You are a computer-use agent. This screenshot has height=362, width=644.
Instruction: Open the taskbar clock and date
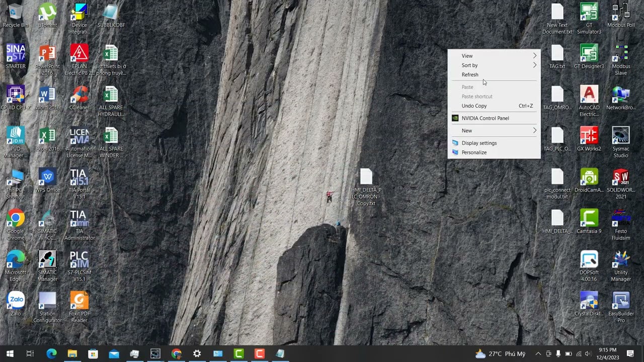click(x=607, y=354)
